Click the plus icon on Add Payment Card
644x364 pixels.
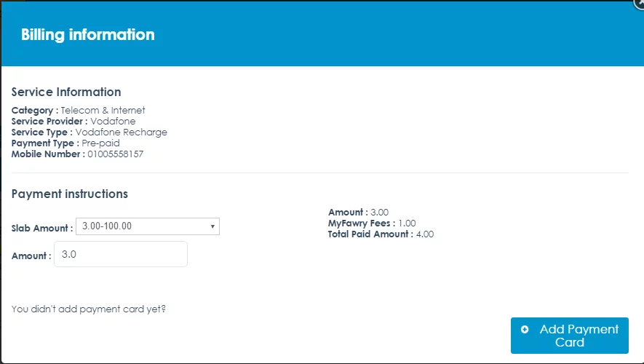click(525, 330)
